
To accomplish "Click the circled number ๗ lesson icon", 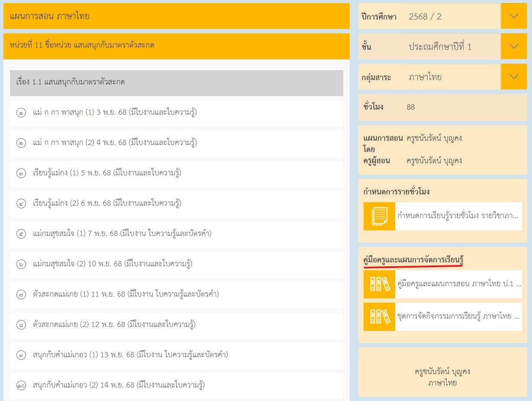I will (21, 295).
